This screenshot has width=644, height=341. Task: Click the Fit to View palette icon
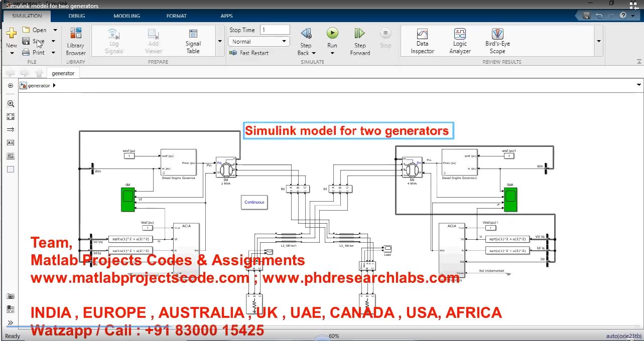tap(11, 116)
